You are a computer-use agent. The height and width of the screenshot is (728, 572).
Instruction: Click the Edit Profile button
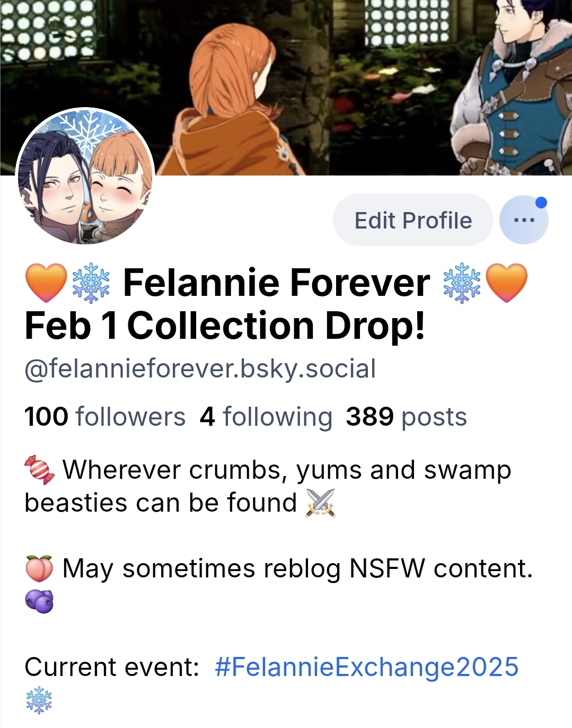[x=413, y=220]
